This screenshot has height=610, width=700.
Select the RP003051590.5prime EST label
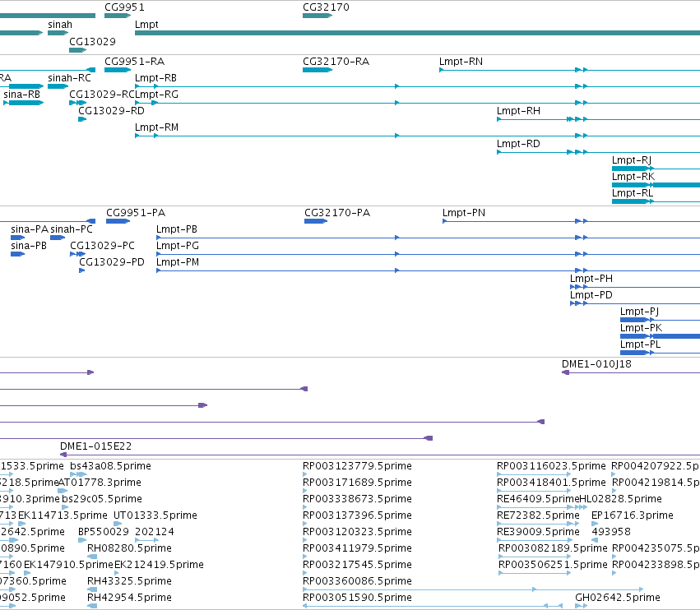click(x=357, y=598)
